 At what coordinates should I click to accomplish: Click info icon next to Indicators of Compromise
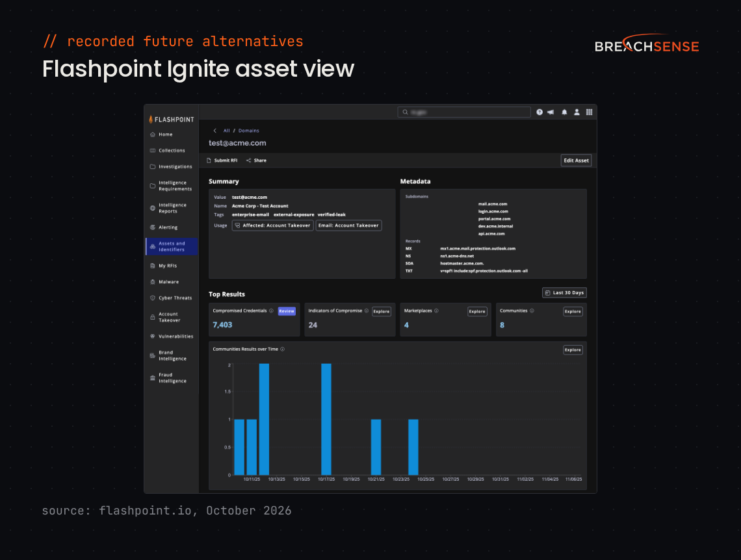tap(367, 311)
